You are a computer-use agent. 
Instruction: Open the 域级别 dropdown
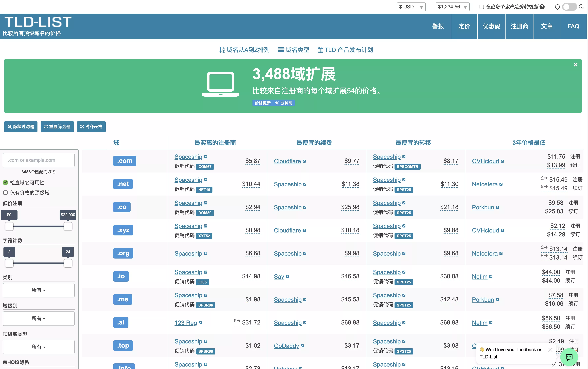38,319
